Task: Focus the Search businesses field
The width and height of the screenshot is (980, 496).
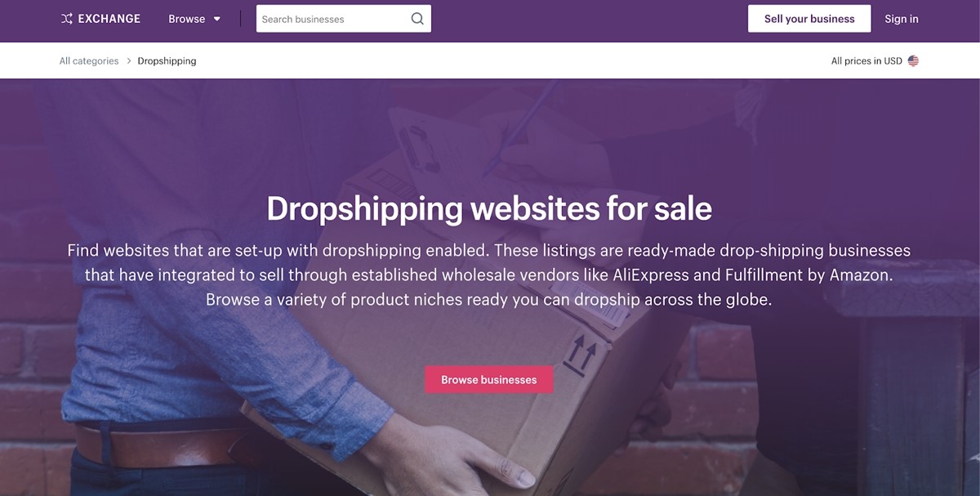Action: pos(344,19)
